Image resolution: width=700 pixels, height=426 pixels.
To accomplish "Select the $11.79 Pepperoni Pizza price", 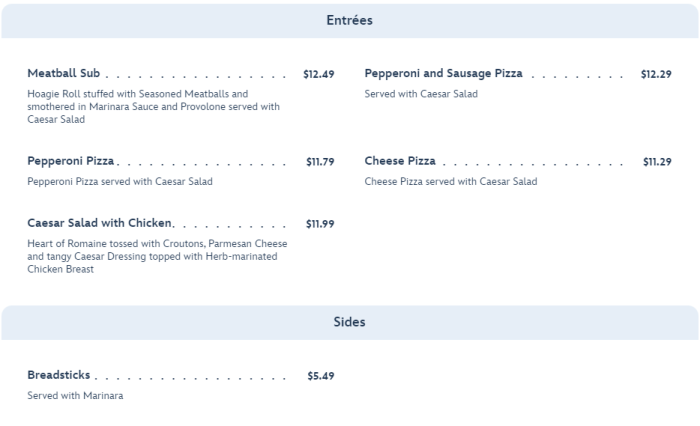I will click(320, 162).
